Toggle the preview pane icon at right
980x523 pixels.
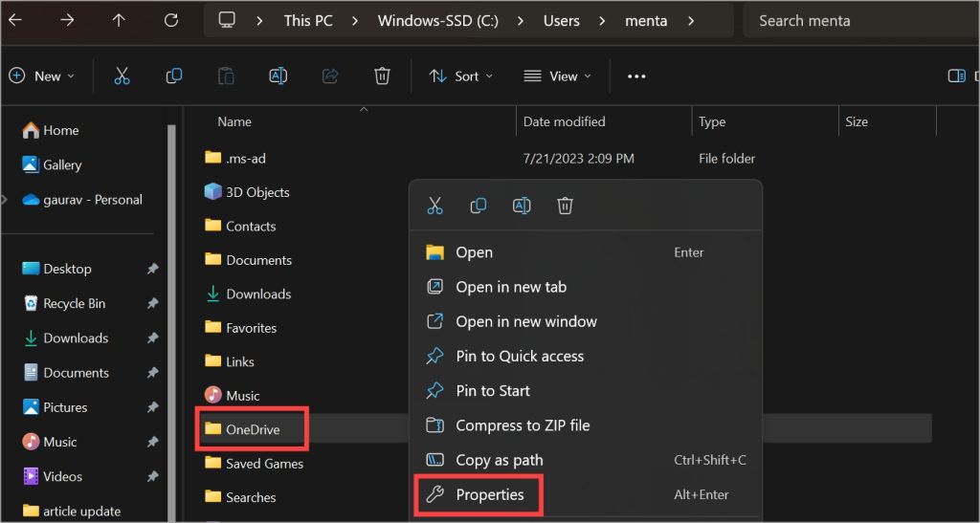pos(955,76)
